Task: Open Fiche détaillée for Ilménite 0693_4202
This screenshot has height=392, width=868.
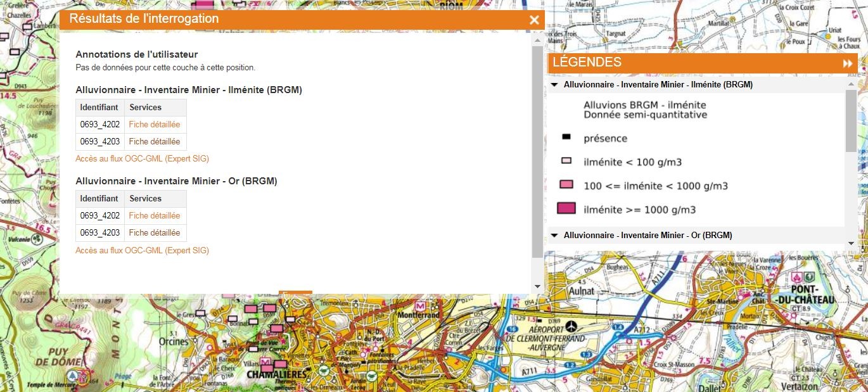Action: click(x=154, y=125)
